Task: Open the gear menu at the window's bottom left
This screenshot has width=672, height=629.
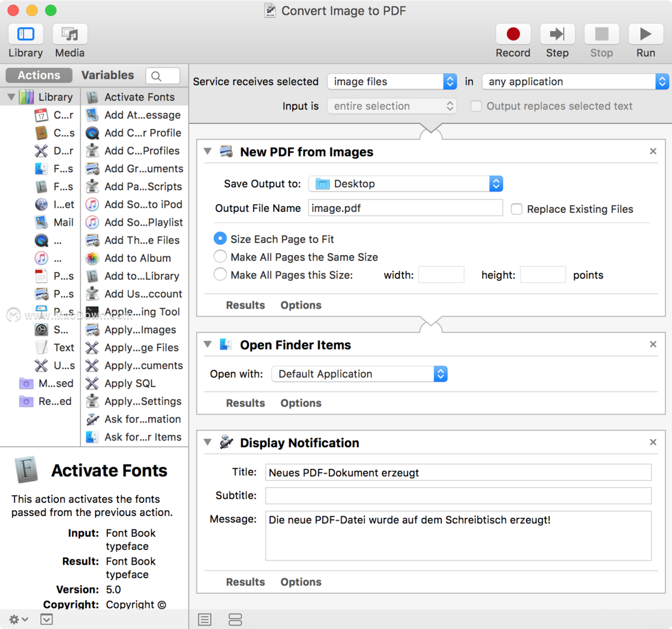Action: pos(19,619)
